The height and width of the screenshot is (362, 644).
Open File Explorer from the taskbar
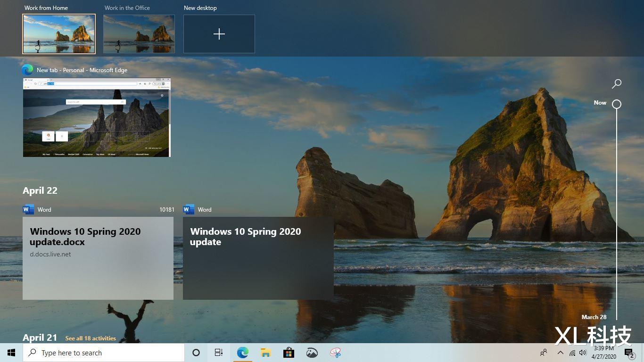pyautogui.click(x=265, y=353)
